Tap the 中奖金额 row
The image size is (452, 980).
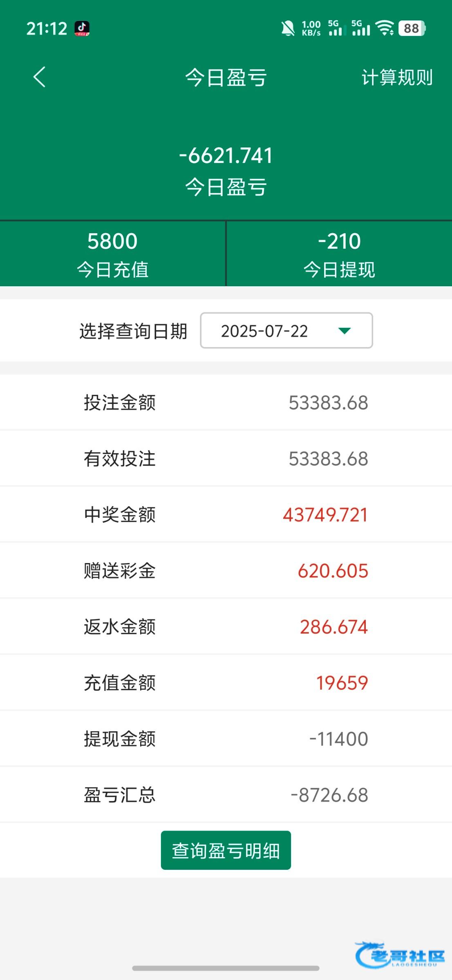click(226, 514)
